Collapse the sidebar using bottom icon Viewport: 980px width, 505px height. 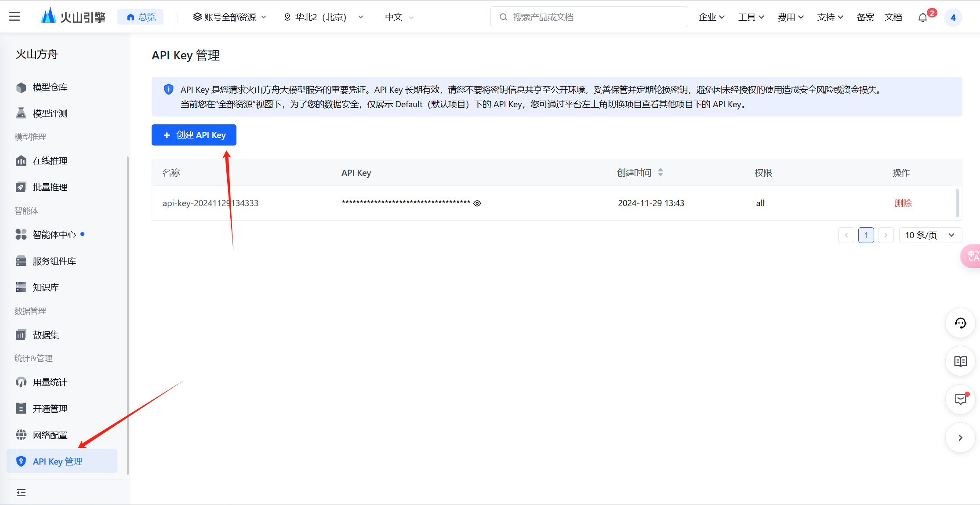21,493
